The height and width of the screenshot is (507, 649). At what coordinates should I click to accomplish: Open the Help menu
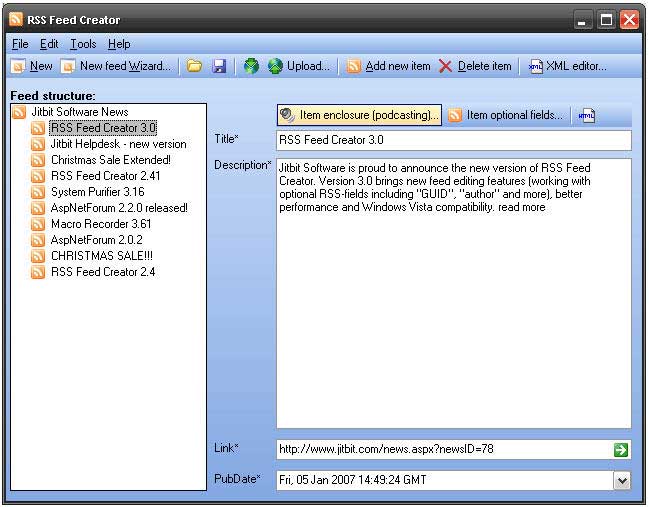(x=119, y=44)
